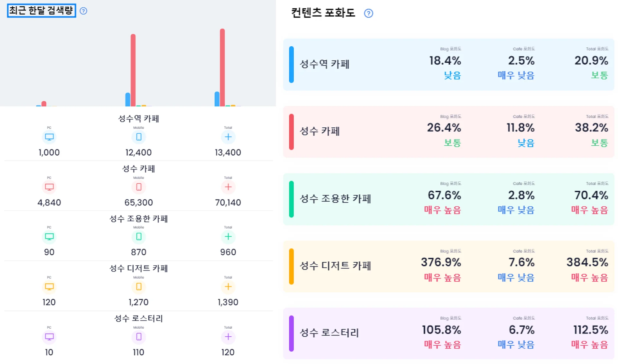The height and width of the screenshot is (364, 618).
Task: Click the Total plus icon under 성수 카페
Action: [228, 187]
